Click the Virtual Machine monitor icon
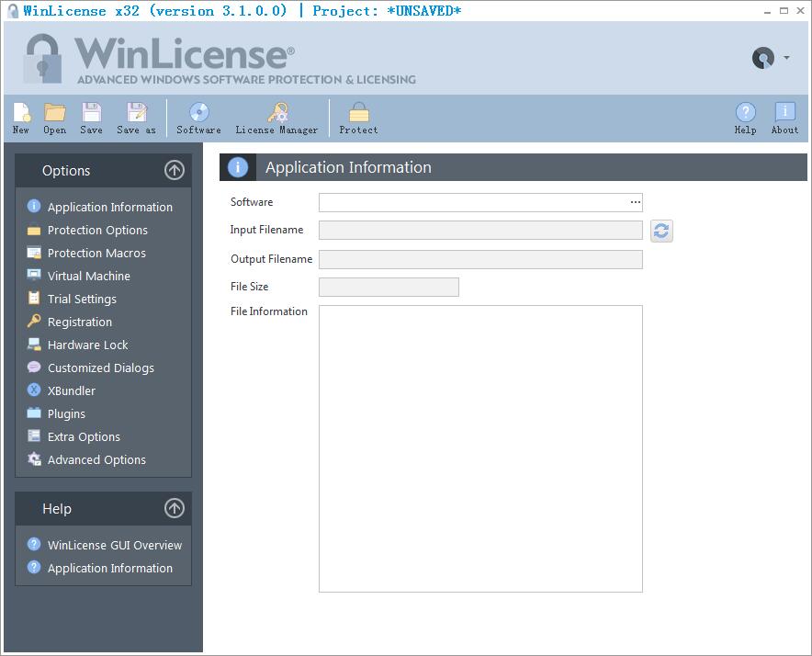Screen dimensions: 812x656 (x=34, y=275)
